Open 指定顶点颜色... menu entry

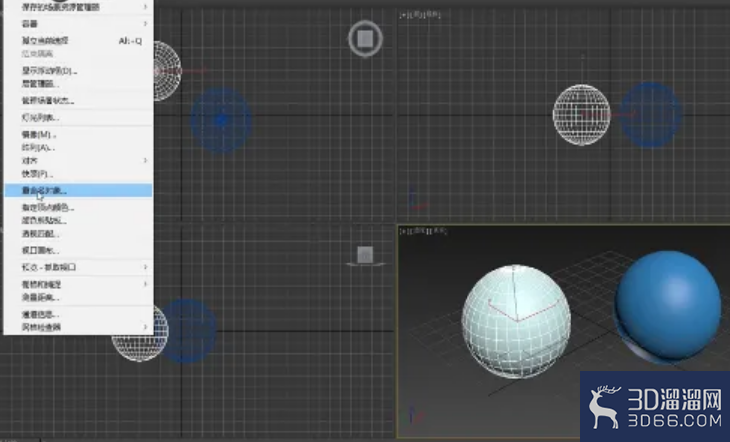pos(78,207)
